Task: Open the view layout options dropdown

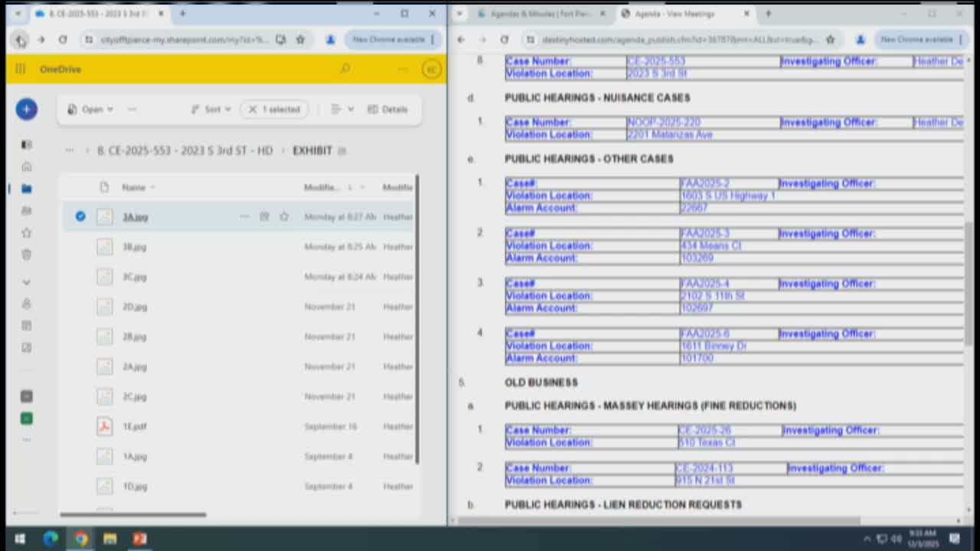Action: [341, 109]
